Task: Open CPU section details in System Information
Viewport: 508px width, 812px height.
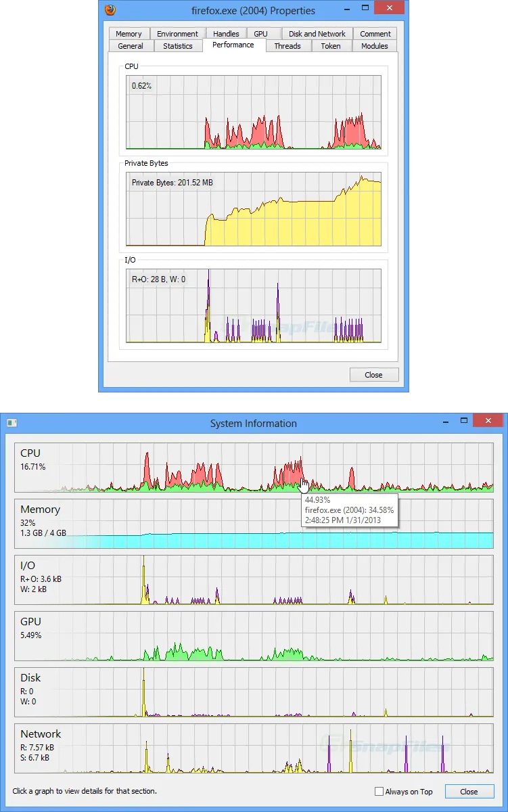Action: [x=254, y=468]
